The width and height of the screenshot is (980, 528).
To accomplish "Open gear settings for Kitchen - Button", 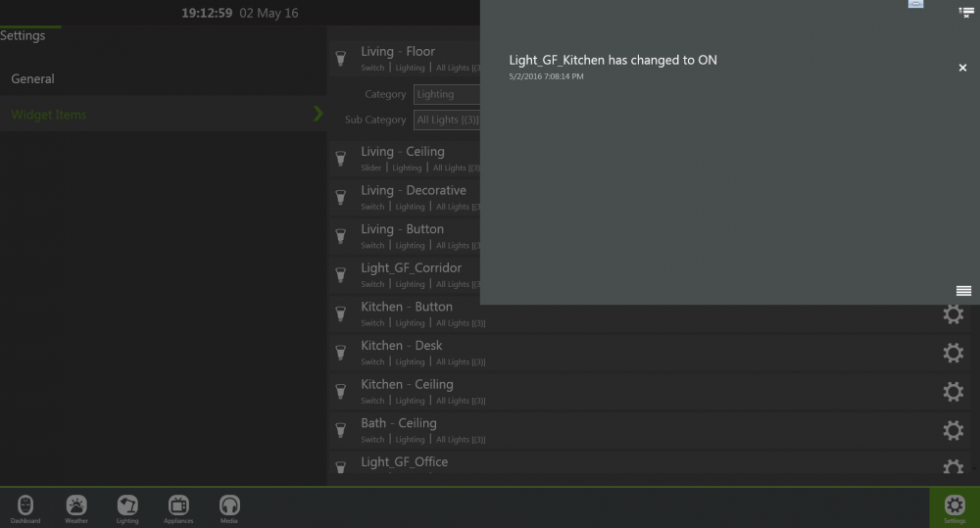I will point(953,314).
